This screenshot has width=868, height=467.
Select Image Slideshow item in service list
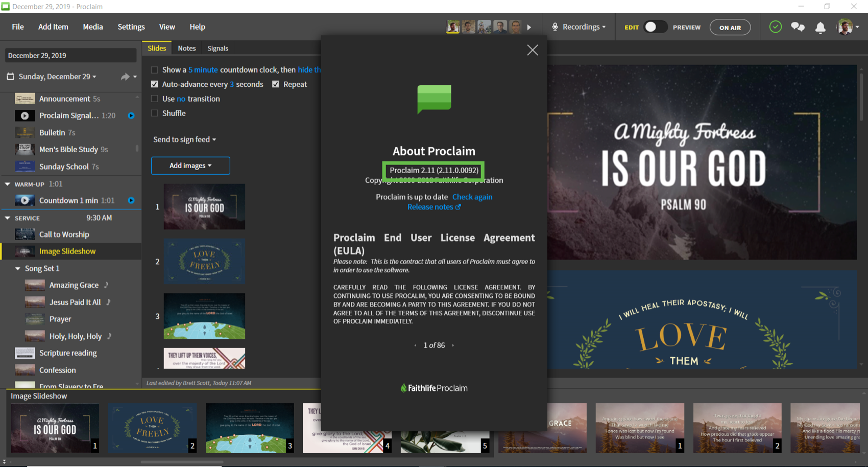coord(71,251)
